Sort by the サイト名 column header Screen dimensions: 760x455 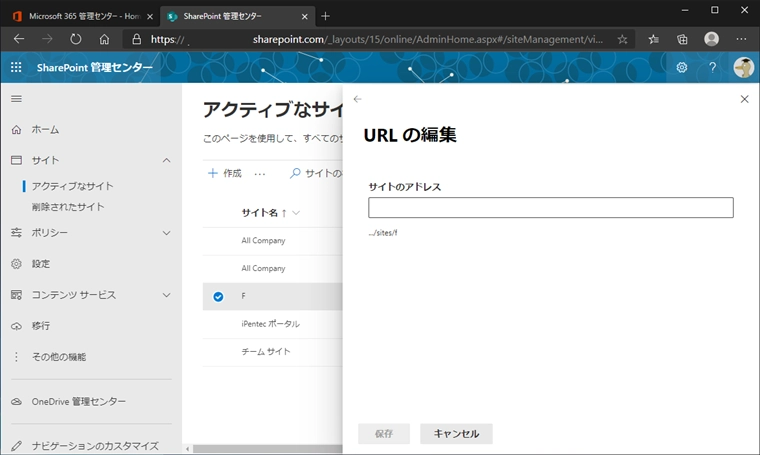pos(259,213)
